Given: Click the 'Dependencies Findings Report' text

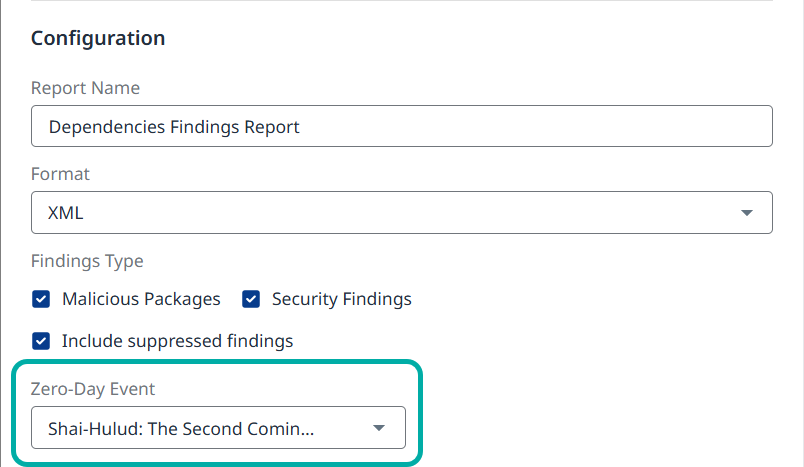Looking at the screenshot, I should (x=174, y=127).
